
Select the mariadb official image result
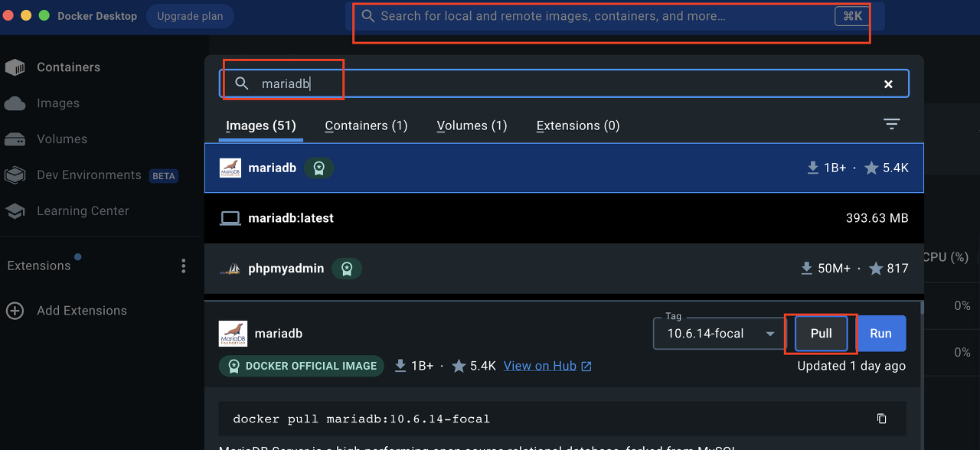[564, 168]
